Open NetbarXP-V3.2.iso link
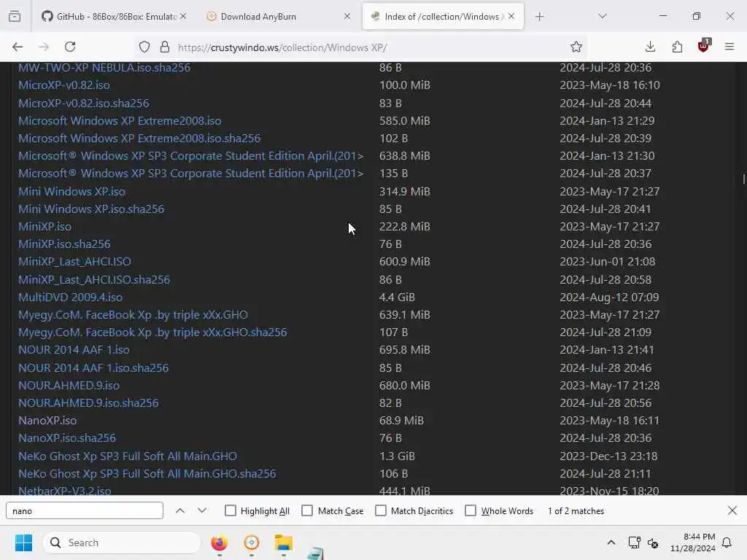The image size is (747, 560). 65,490
